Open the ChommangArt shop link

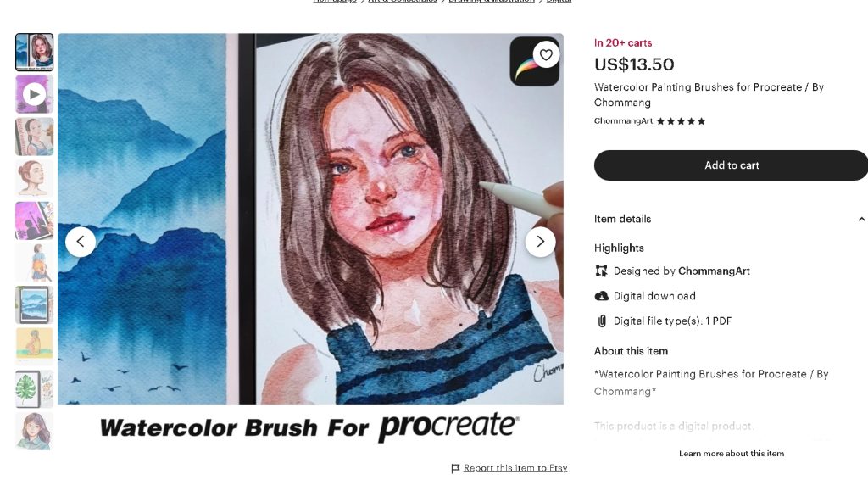[623, 121]
